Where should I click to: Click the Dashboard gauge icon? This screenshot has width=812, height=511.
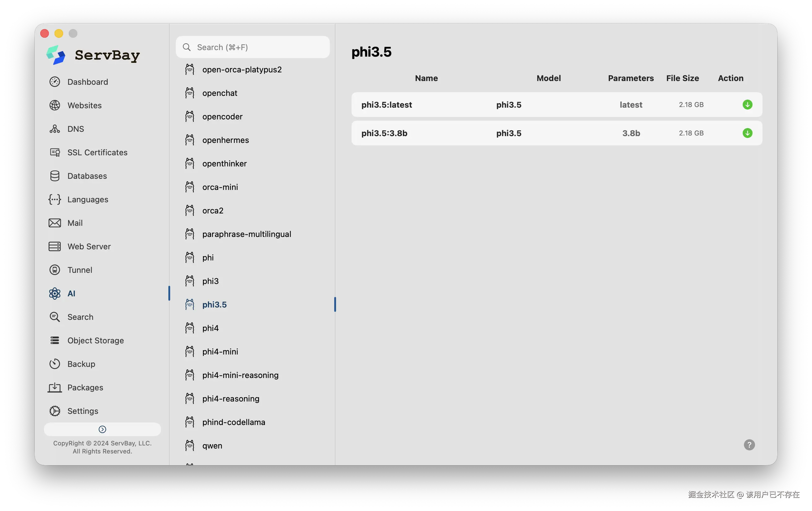point(55,82)
